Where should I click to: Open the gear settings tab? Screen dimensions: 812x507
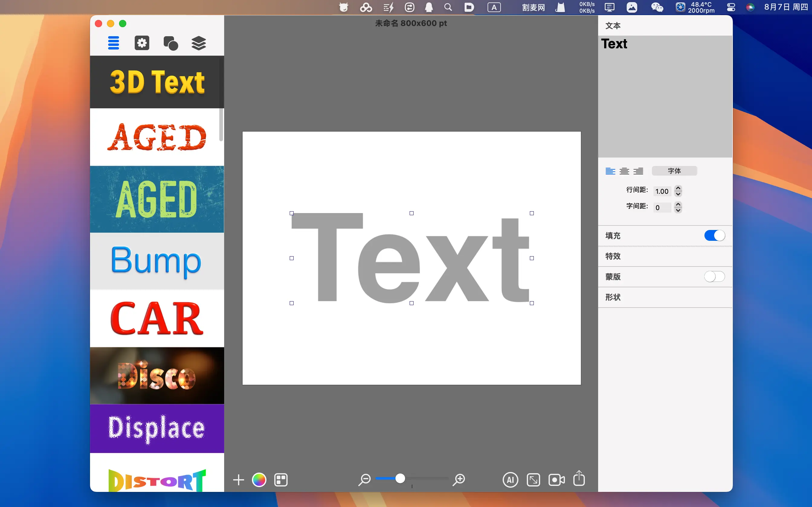[x=142, y=43]
